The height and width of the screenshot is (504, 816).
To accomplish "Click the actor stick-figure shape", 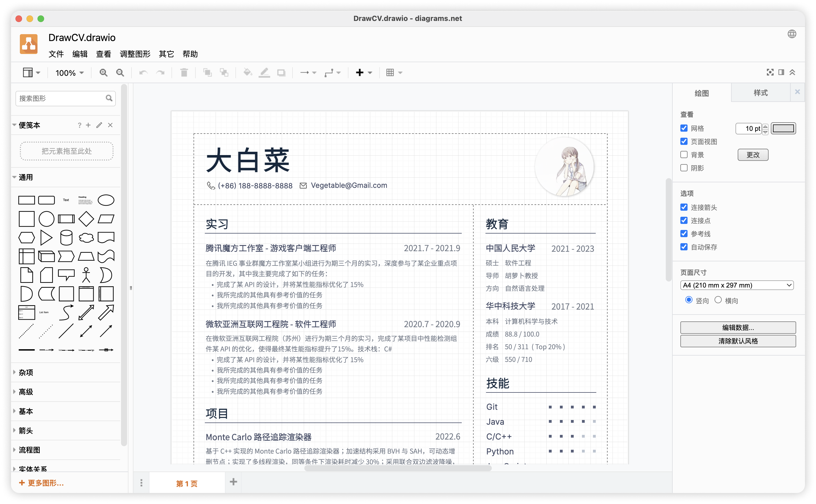I will (x=86, y=275).
